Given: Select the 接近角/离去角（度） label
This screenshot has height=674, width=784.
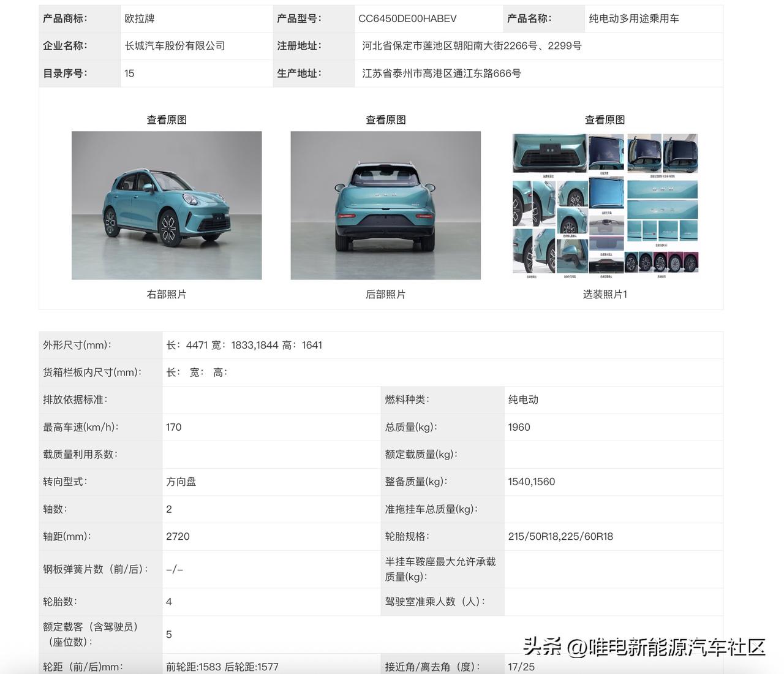Looking at the screenshot, I should (x=433, y=667).
